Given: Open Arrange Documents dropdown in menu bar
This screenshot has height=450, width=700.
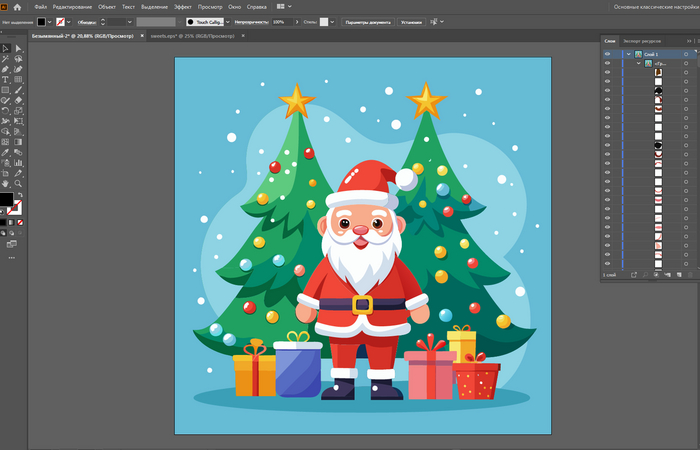Looking at the screenshot, I should coord(284,7).
